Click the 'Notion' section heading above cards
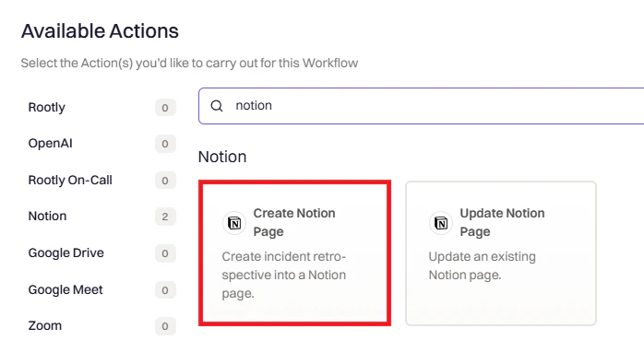 pos(222,157)
